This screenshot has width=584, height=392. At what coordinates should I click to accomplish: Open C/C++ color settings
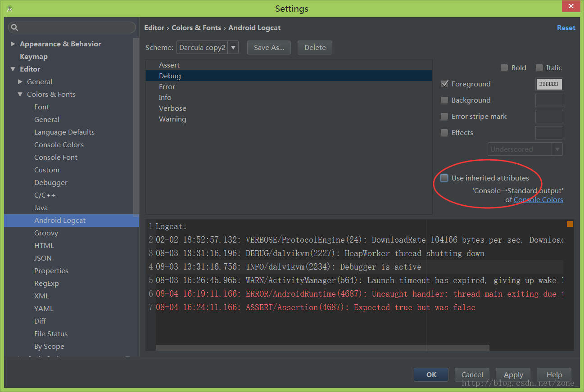coord(45,195)
